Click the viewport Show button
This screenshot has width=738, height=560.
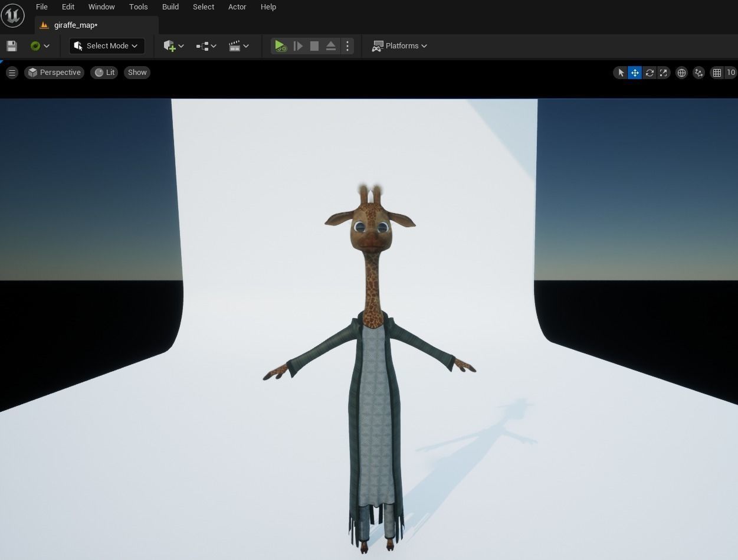[137, 73]
